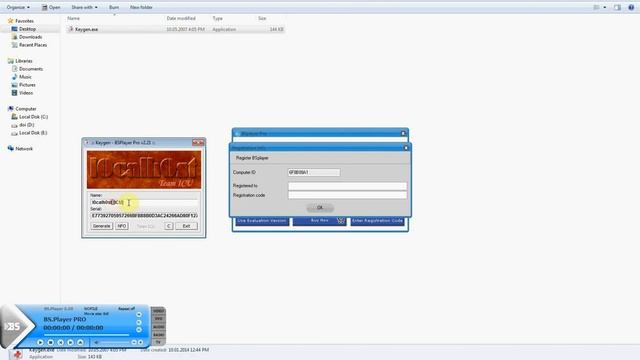Click the Registered to input field

347,186
